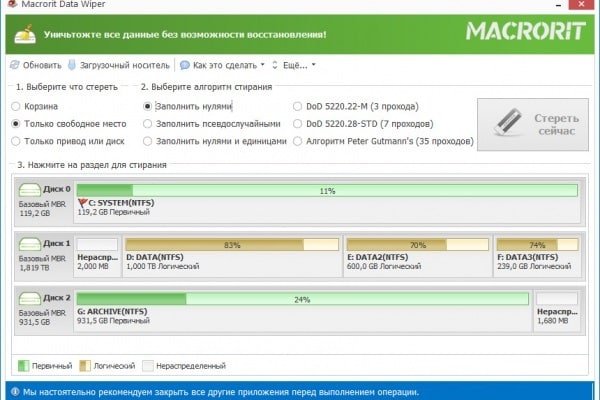Screen dimensions: 600x400
Task: Click the eraser icon in Стереть сейчас
Action: 507,122
